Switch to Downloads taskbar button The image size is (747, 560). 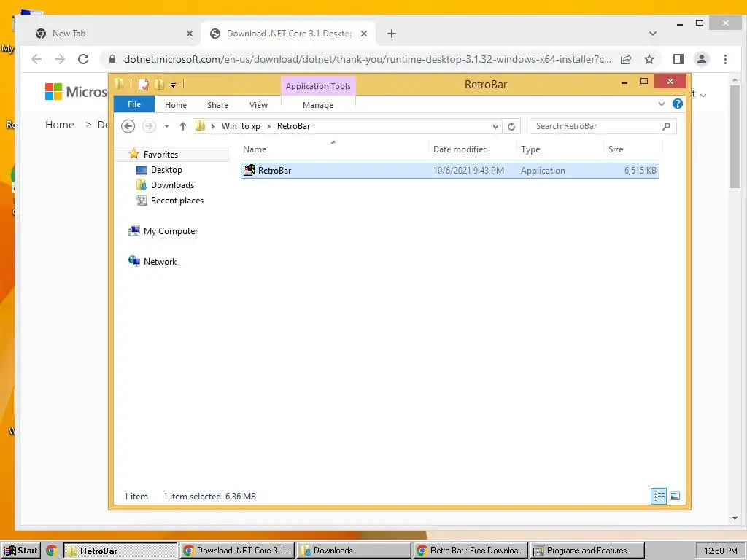[354, 551]
